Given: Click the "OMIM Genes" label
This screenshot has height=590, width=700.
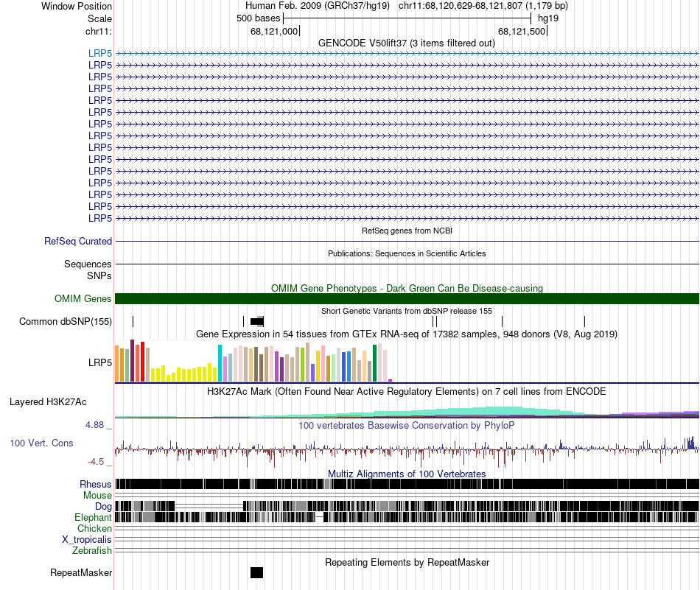Looking at the screenshot, I should coord(83,298).
